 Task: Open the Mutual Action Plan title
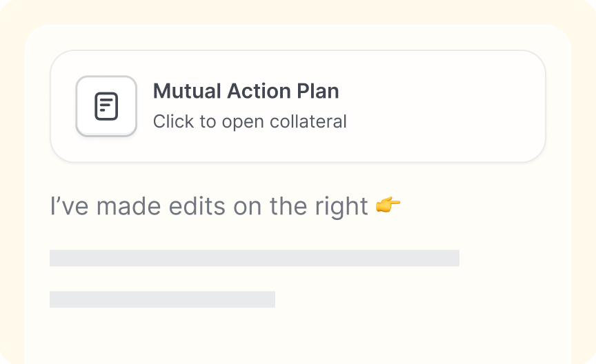[246, 91]
